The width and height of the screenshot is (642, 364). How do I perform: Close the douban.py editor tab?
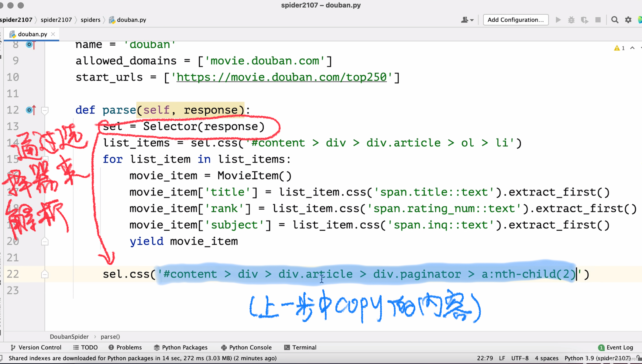click(53, 34)
